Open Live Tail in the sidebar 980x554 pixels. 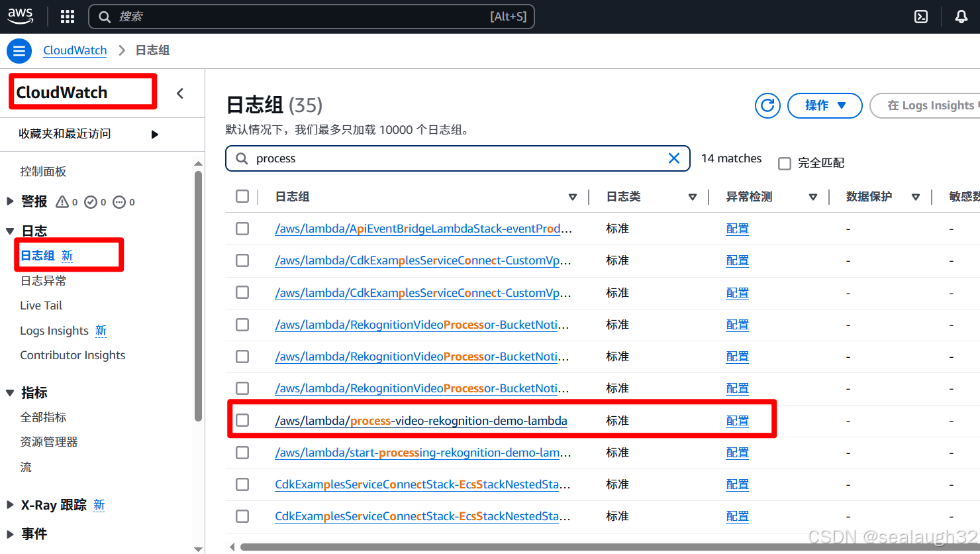pyautogui.click(x=41, y=305)
